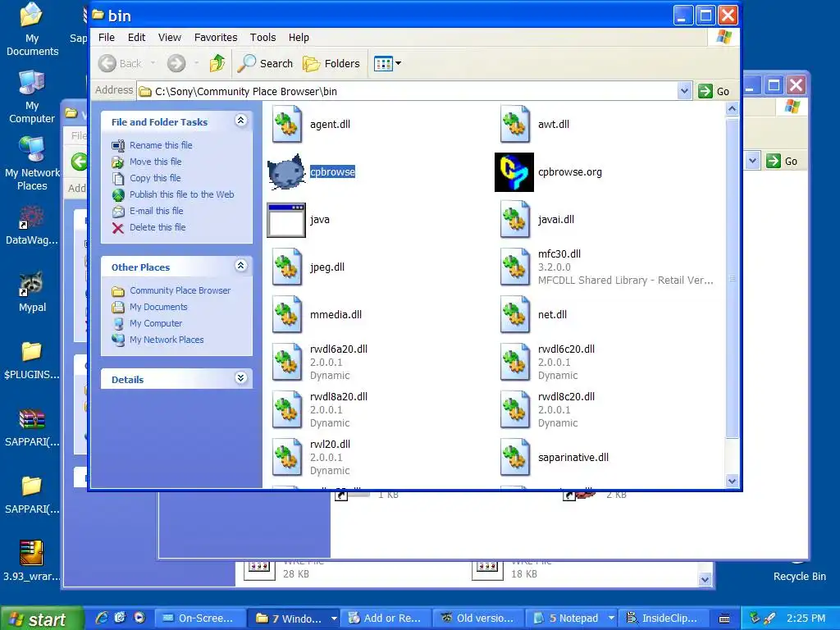Select the rwdl6c20.dll file icon
This screenshot has width=840, height=630.
514,363
